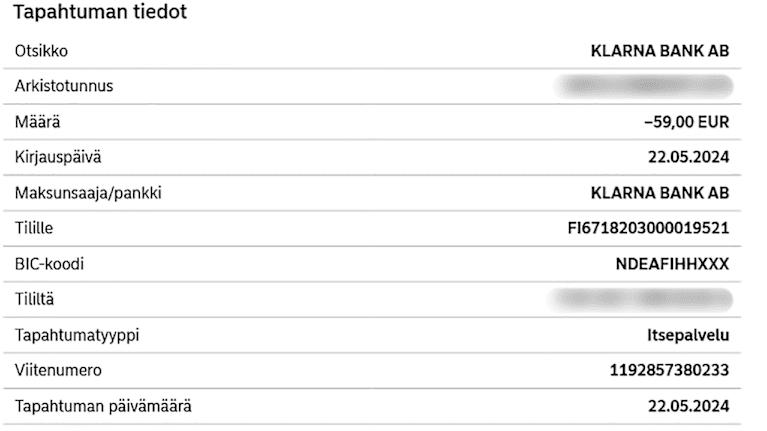Select the −59,00 EUR amount
The image size is (767, 431).
point(687,122)
